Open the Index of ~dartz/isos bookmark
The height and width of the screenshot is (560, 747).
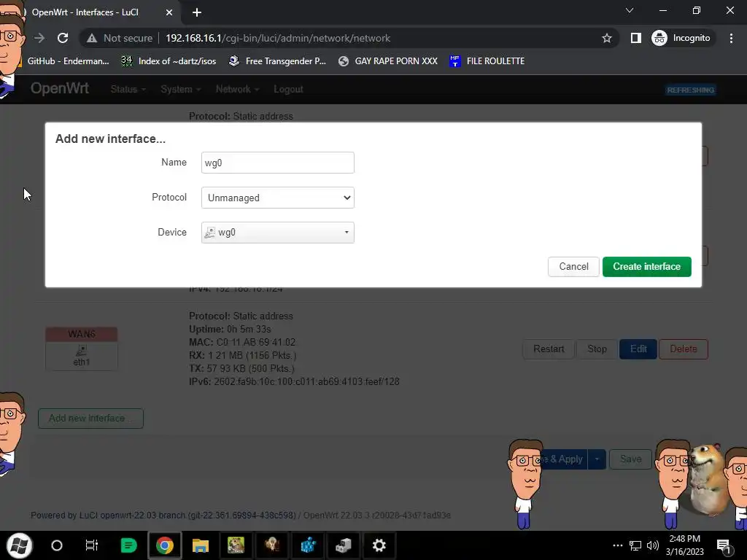tap(169, 61)
